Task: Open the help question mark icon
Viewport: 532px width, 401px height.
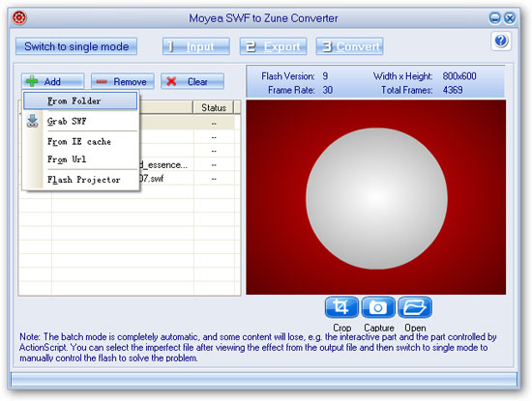Action: click(x=501, y=41)
